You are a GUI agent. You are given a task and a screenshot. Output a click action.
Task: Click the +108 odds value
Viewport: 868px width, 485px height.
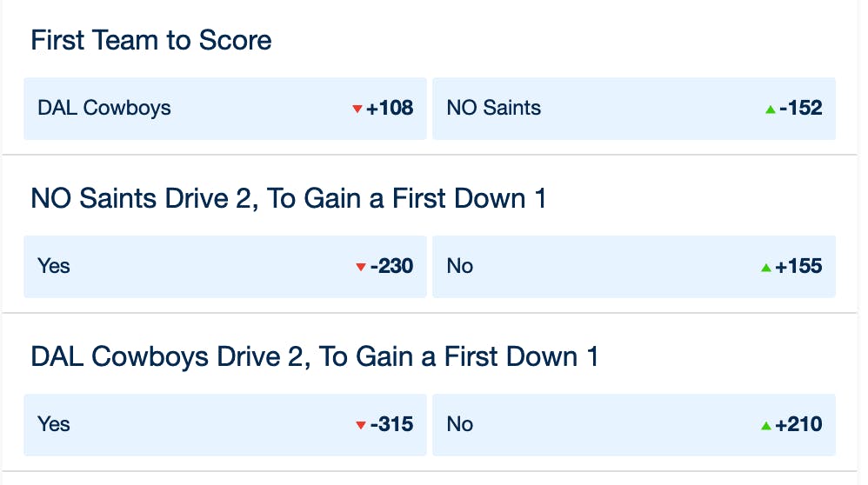point(390,108)
